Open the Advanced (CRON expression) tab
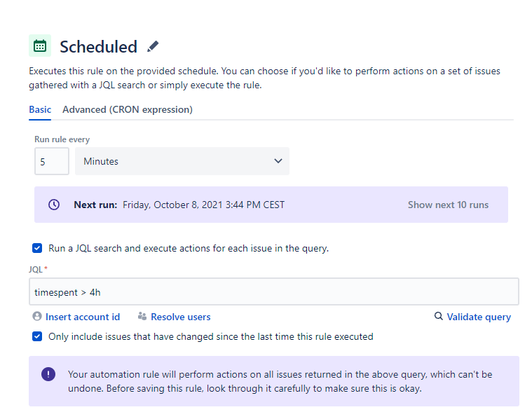The width and height of the screenshot is (532, 419). click(x=128, y=109)
